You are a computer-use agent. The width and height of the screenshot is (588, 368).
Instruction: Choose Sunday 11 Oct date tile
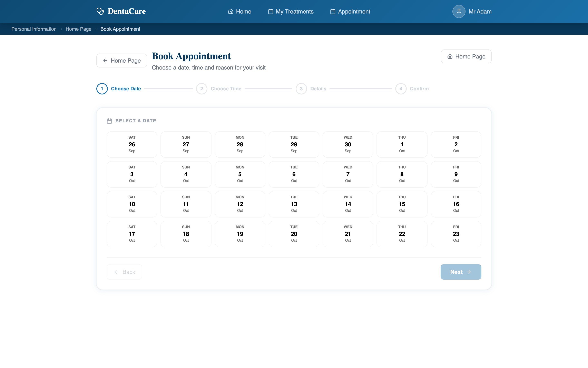(x=186, y=204)
